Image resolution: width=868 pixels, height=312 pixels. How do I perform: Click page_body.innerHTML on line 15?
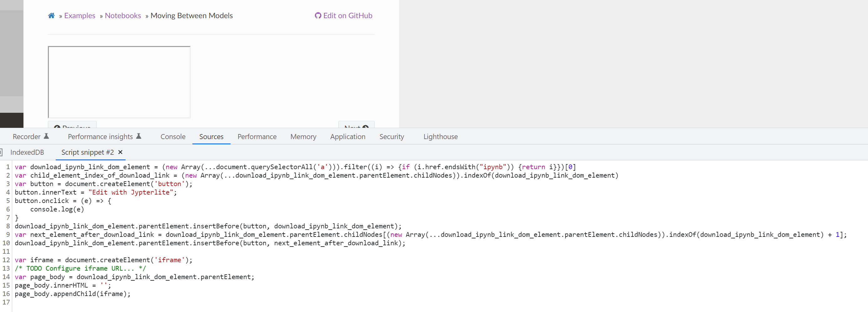click(x=51, y=285)
